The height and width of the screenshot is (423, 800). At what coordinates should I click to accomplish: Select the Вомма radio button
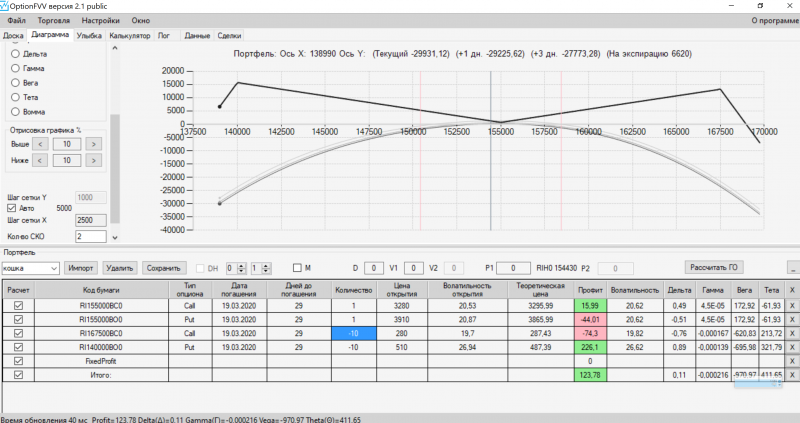pos(15,111)
